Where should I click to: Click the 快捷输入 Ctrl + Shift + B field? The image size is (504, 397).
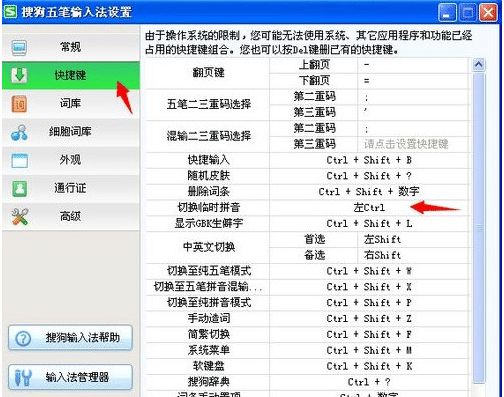tap(369, 160)
